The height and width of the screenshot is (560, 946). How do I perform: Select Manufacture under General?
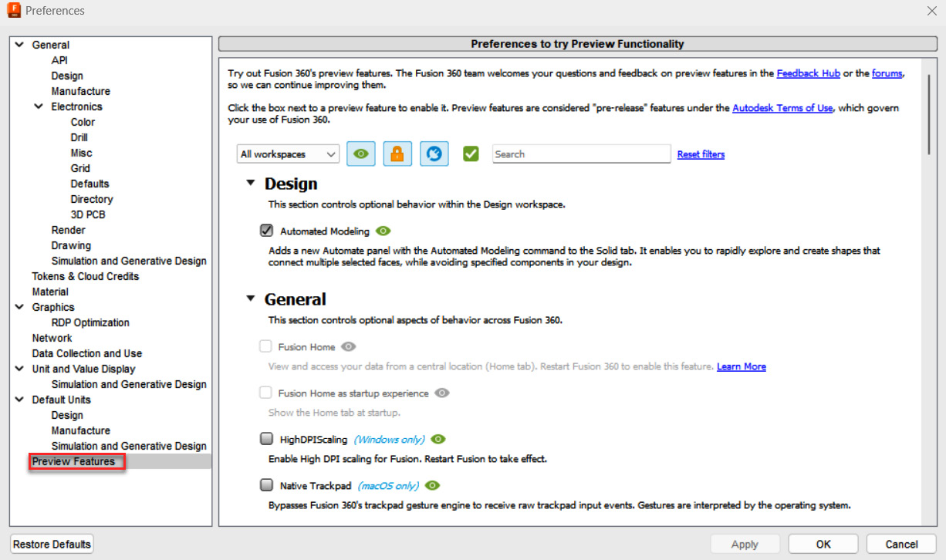click(81, 91)
